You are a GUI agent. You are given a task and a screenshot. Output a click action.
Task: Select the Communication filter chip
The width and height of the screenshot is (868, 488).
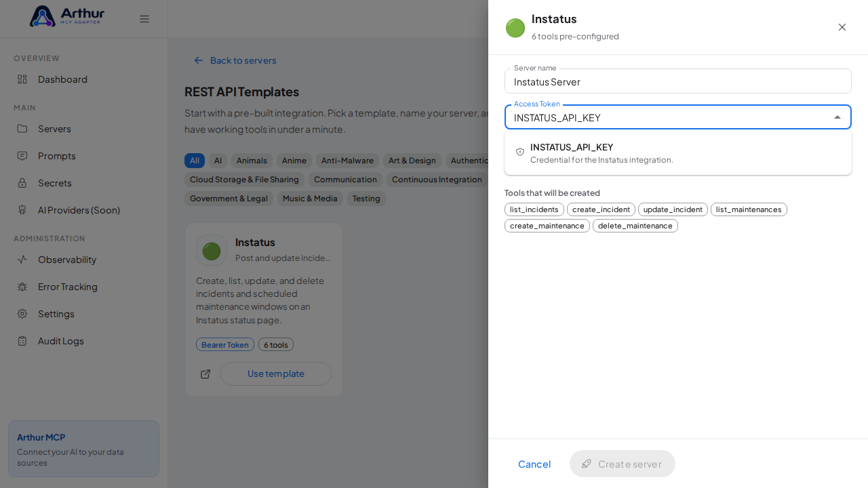coord(345,180)
